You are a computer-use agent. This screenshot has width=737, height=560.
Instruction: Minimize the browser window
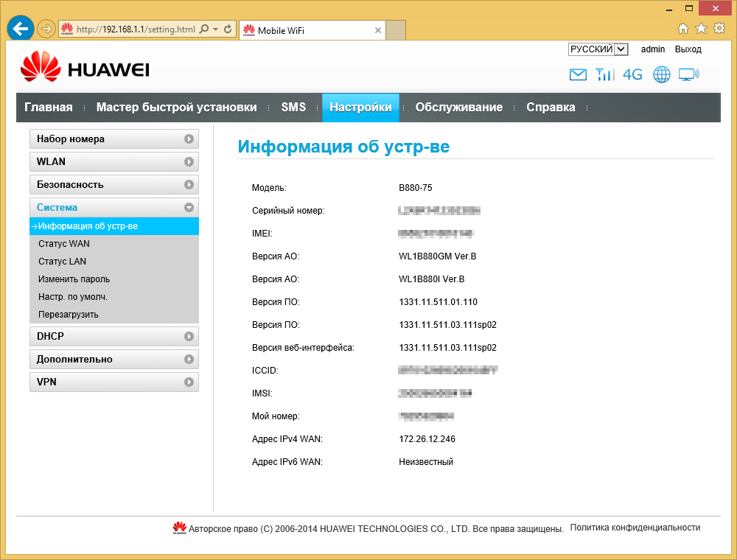point(669,8)
